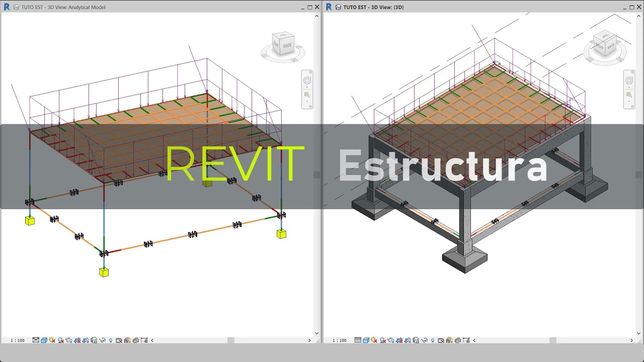Toggle Show Analytical Model in Analytical Model view
The height and width of the screenshot is (362, 644).
[x=127, y=340]
